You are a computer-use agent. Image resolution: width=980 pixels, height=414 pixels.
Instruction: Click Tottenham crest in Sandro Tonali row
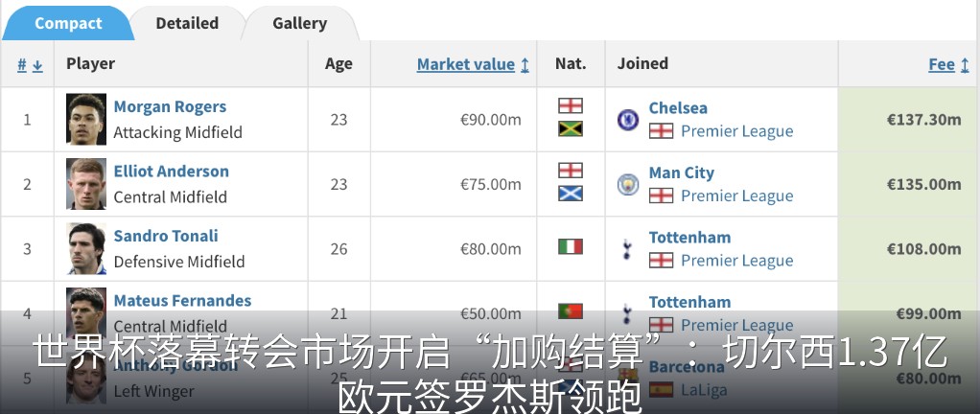(x=627, y=248)
